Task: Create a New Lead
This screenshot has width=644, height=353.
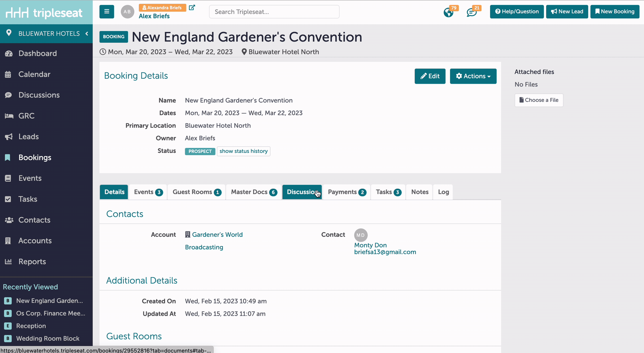Action: (x=567, y=12)
